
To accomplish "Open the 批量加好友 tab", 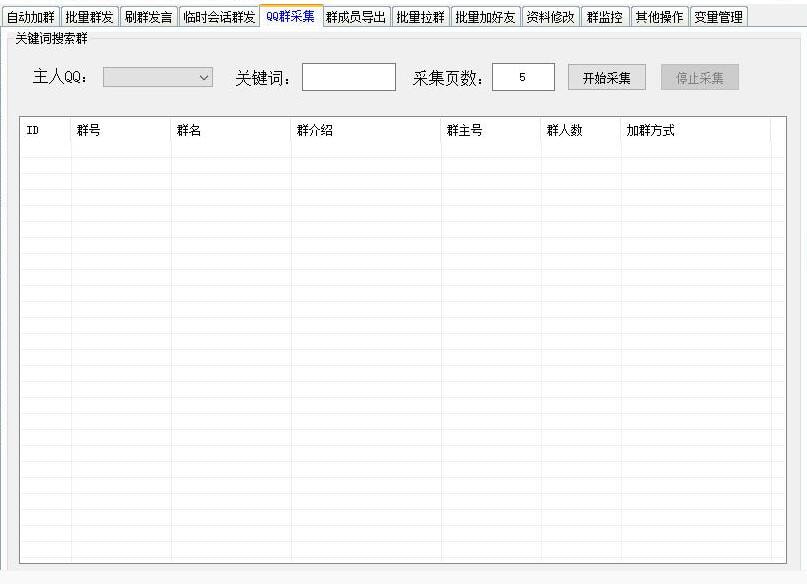I will (485, 17).
